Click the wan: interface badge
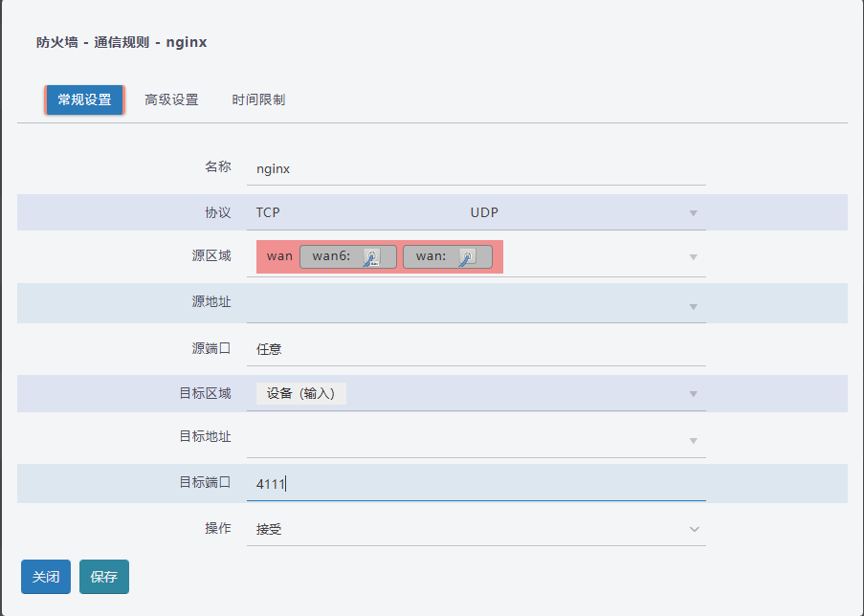864x616 pixels. tap(448, 256)
